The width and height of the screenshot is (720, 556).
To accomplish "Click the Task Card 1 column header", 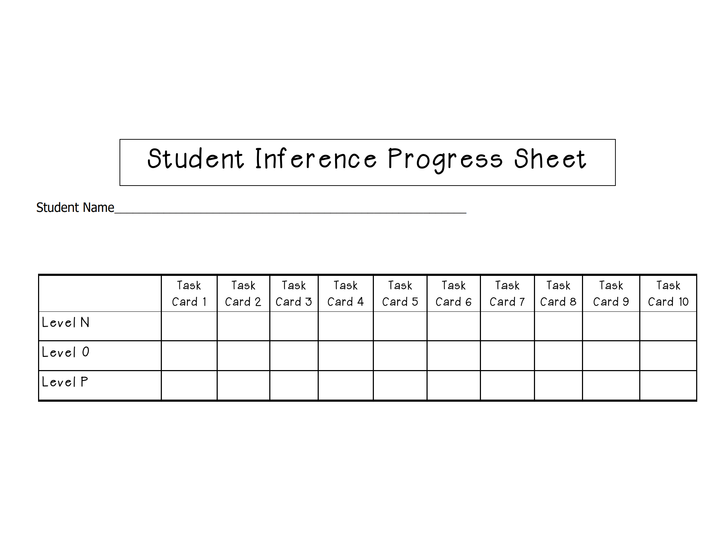I will click(x=189, y=293).
